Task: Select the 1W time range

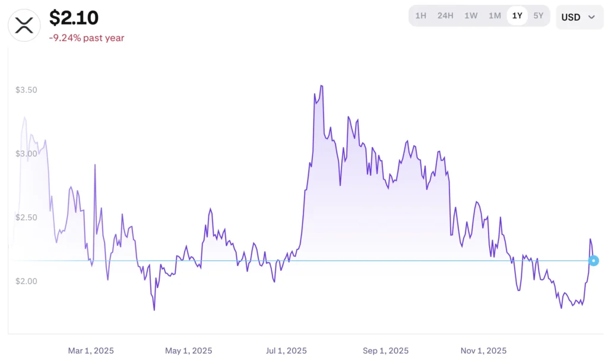Action: 471,16
